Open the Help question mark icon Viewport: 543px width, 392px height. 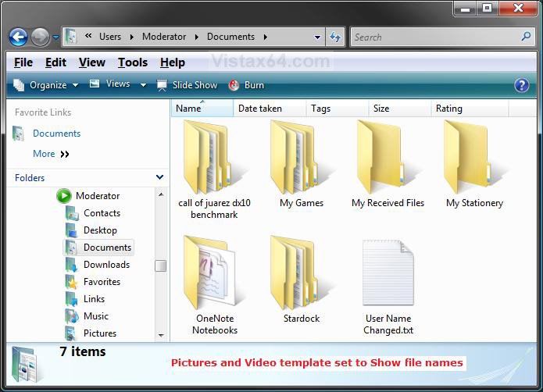tap(522, 85)
